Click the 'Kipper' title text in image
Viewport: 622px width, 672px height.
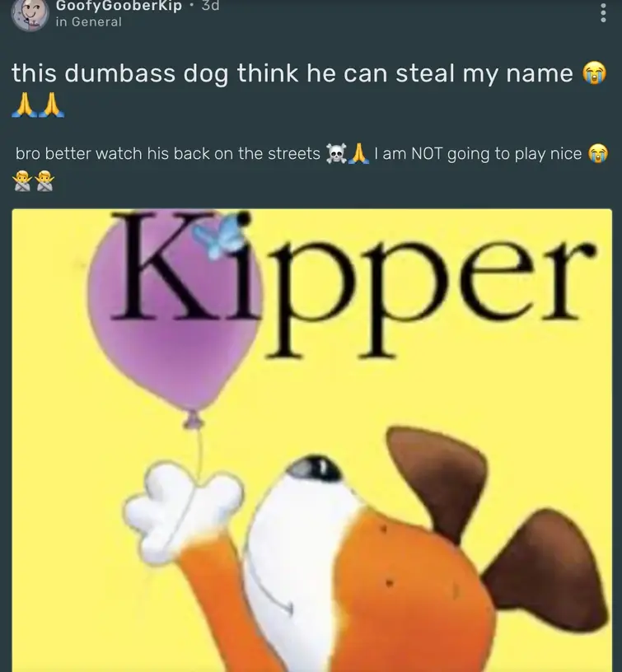tap(352, 284)
